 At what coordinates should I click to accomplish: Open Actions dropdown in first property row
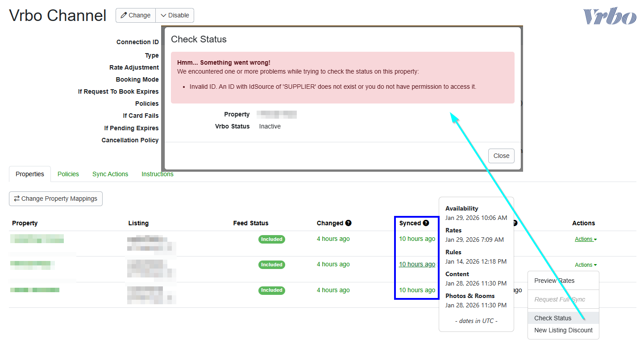(x=586, y=239)
